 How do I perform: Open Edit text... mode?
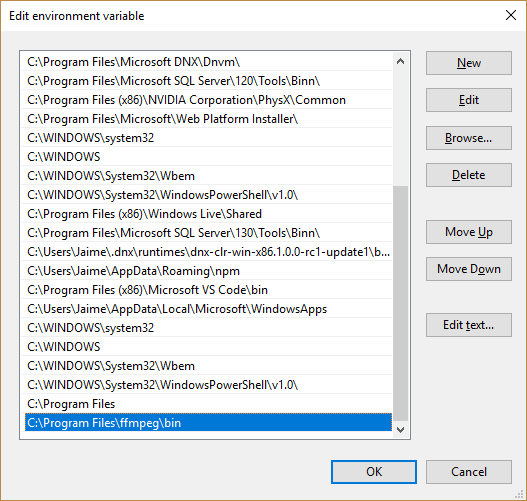[x=469, y=325]
